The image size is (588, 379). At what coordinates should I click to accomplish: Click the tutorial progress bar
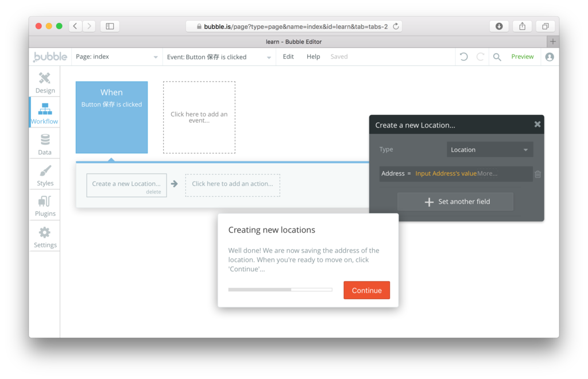tap(280, 289)
